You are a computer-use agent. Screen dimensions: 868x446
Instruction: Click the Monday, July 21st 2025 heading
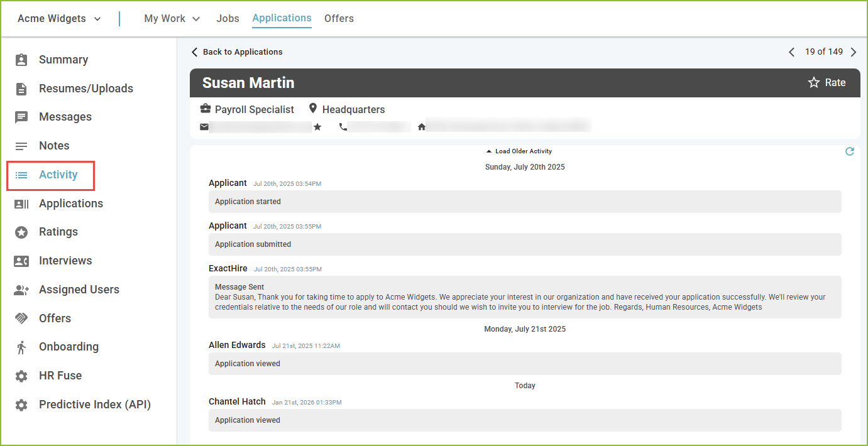click(525, 329)
